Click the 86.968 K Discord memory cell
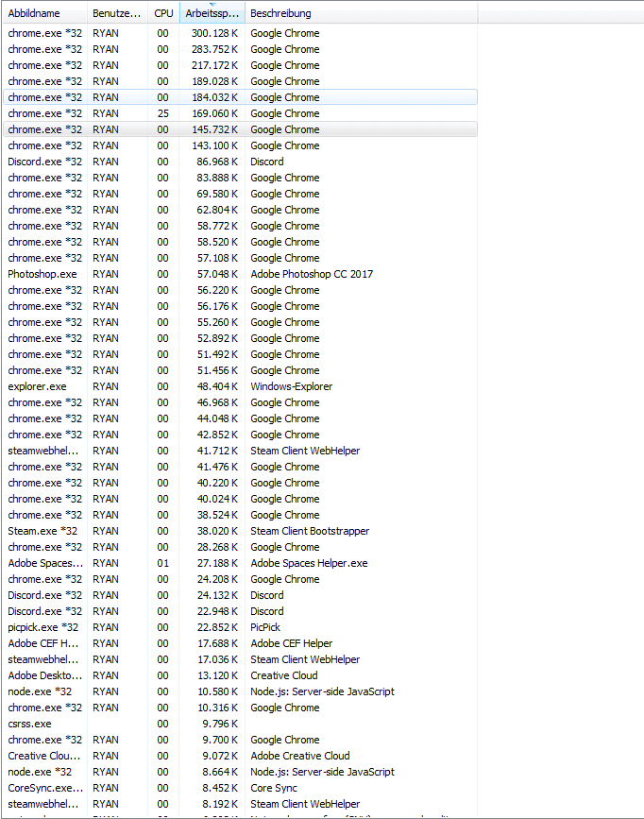 coord(217,162)
